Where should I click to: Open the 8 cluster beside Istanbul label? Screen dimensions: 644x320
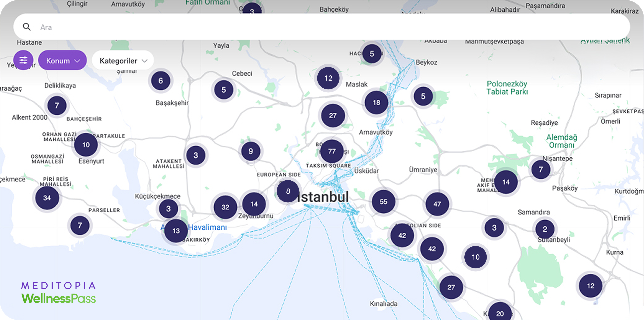coord(288,191)
